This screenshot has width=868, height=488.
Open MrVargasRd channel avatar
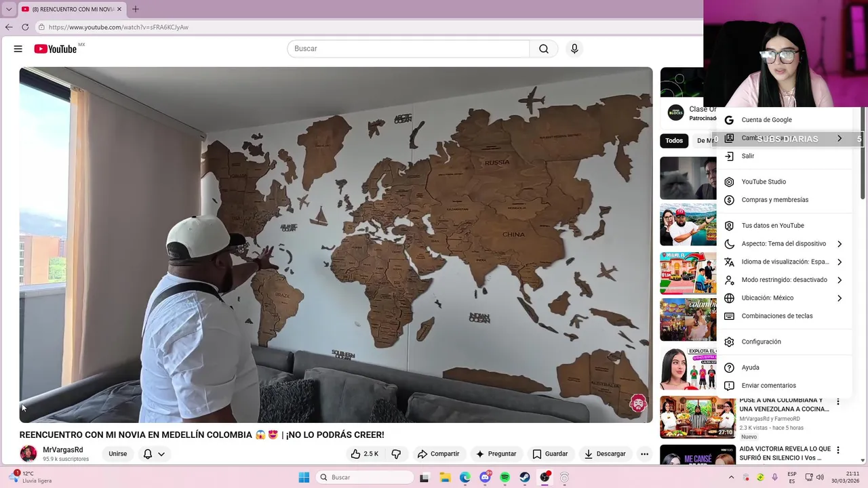tap(28, 453)
